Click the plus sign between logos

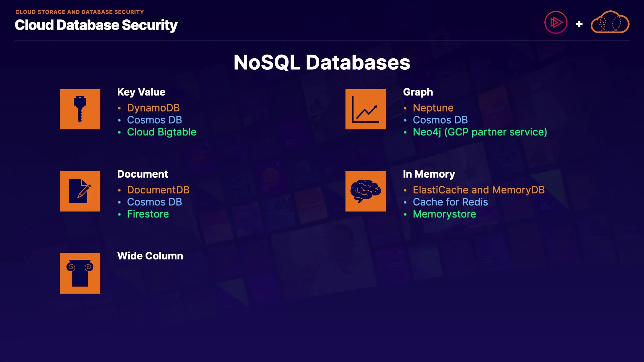coord(579,24)
